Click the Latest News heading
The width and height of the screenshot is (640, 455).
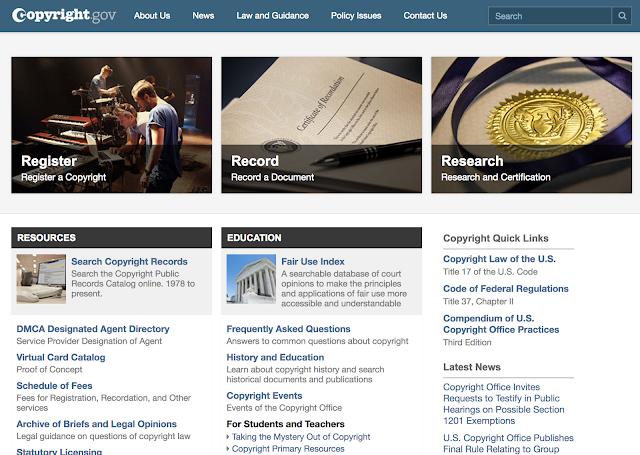coord(472,367)
